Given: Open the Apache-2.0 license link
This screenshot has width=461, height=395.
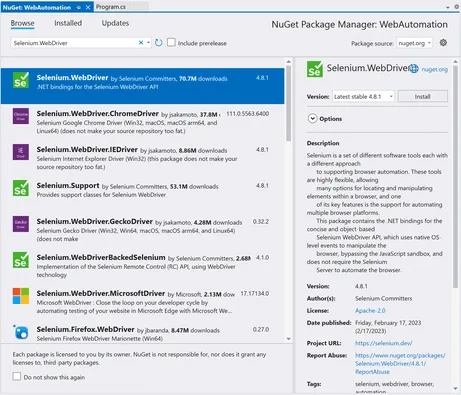Looking at the screenshot, I should pos(370,310).
